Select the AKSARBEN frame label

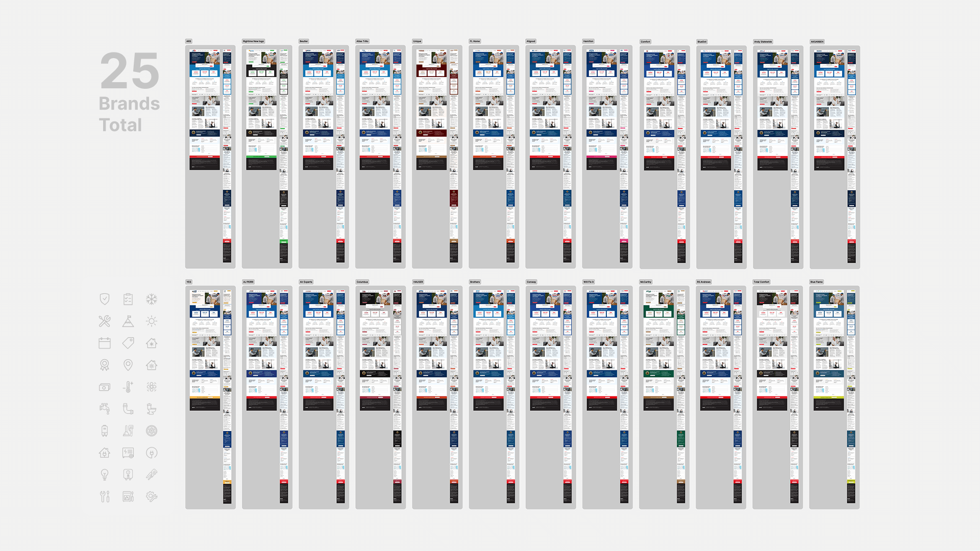(817, 42)
